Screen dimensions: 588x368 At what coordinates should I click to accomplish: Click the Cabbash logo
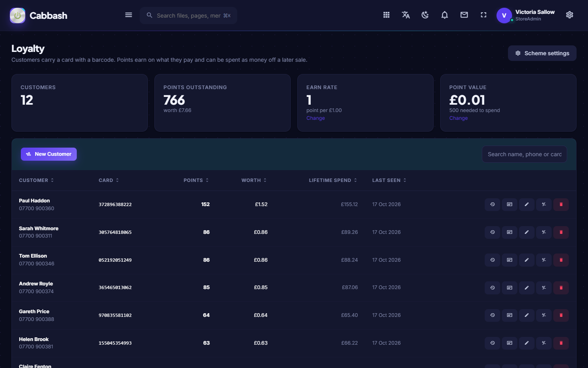38,16
